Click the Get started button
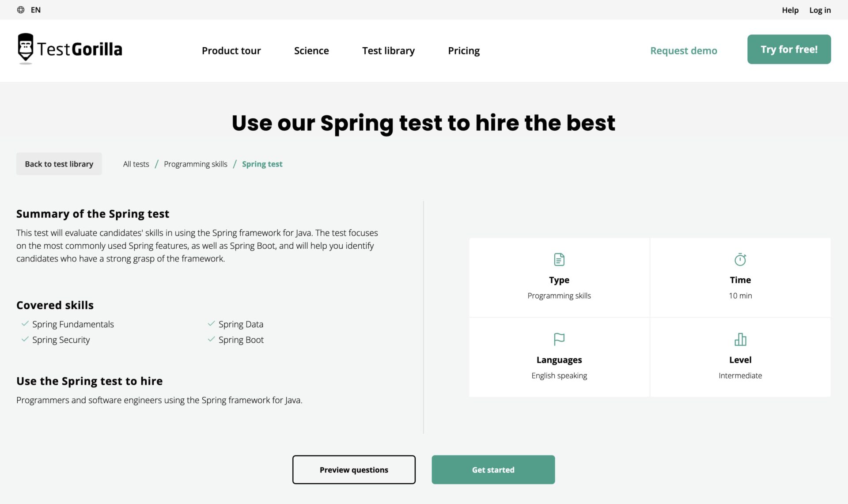848x504 pixels. click(493, 470)
